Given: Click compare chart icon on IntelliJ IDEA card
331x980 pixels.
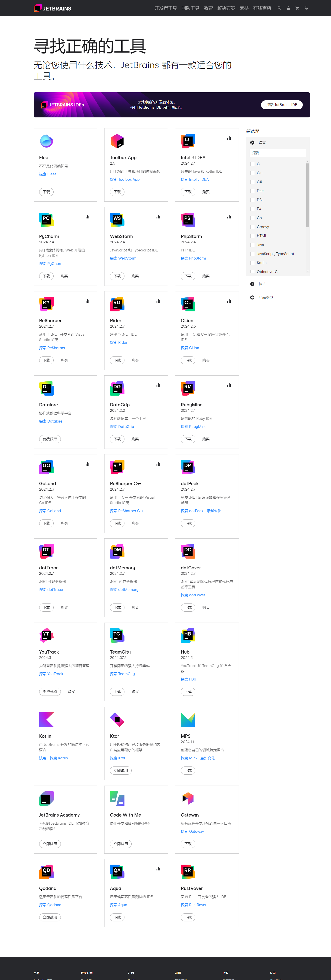Looking at the screenshot, I should tap(229, 138).
